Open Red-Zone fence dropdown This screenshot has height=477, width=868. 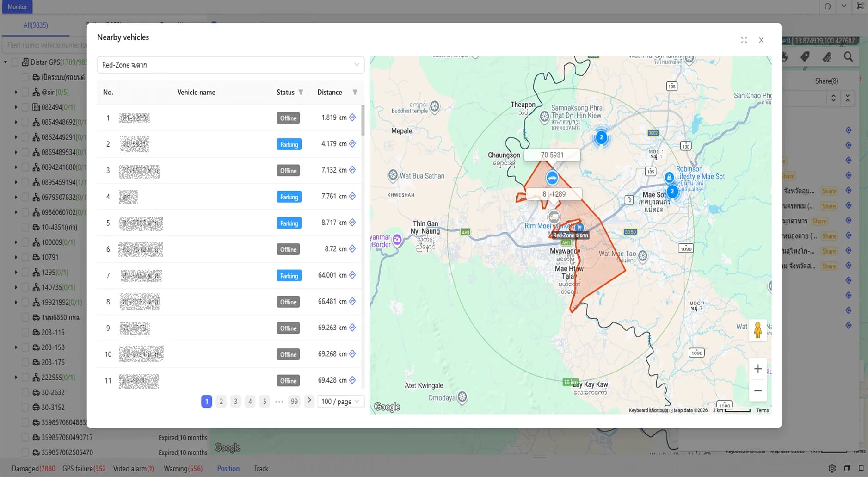(230, 65)
